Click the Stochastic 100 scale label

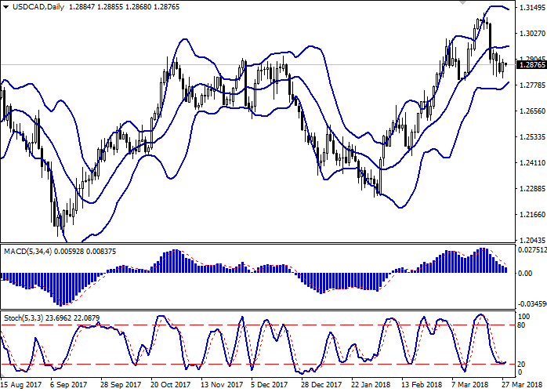(x=523, y=317)
